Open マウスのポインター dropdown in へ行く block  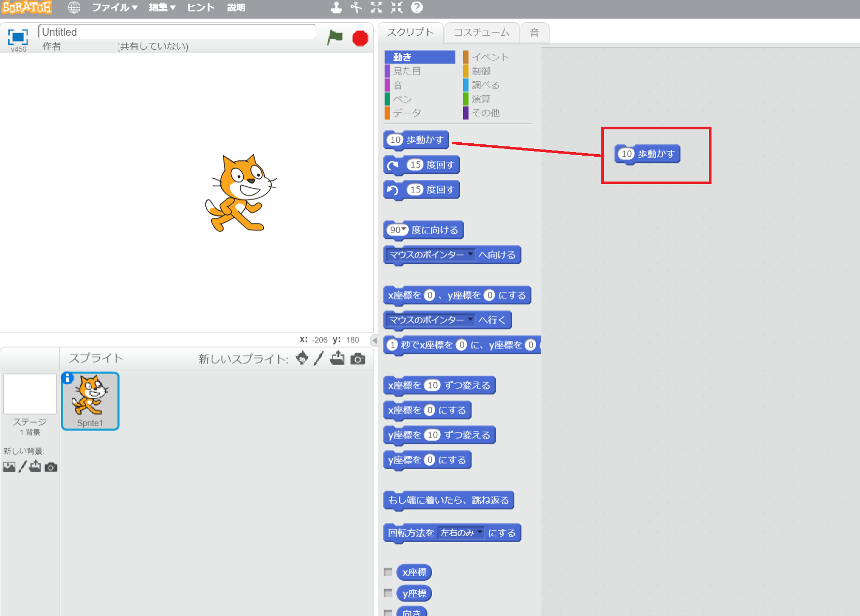coord(470,319)
